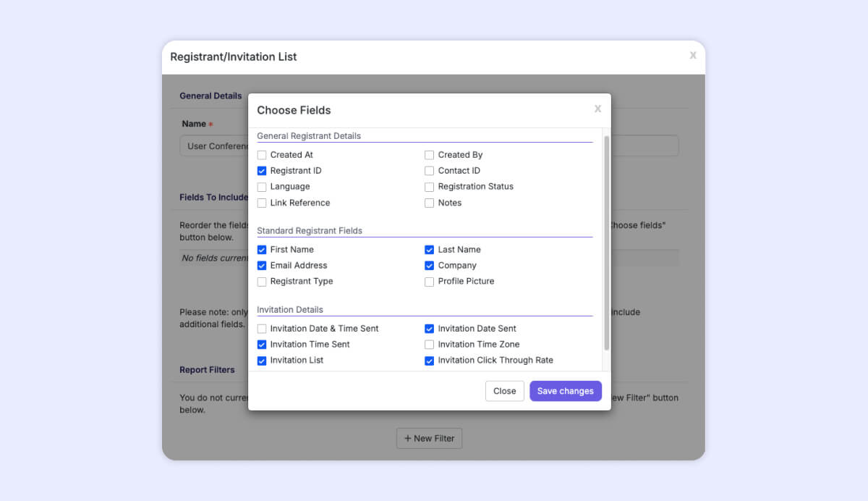Uncheck the First Name checkbox
The image size is (868, 501).
(x=262, y=250)
